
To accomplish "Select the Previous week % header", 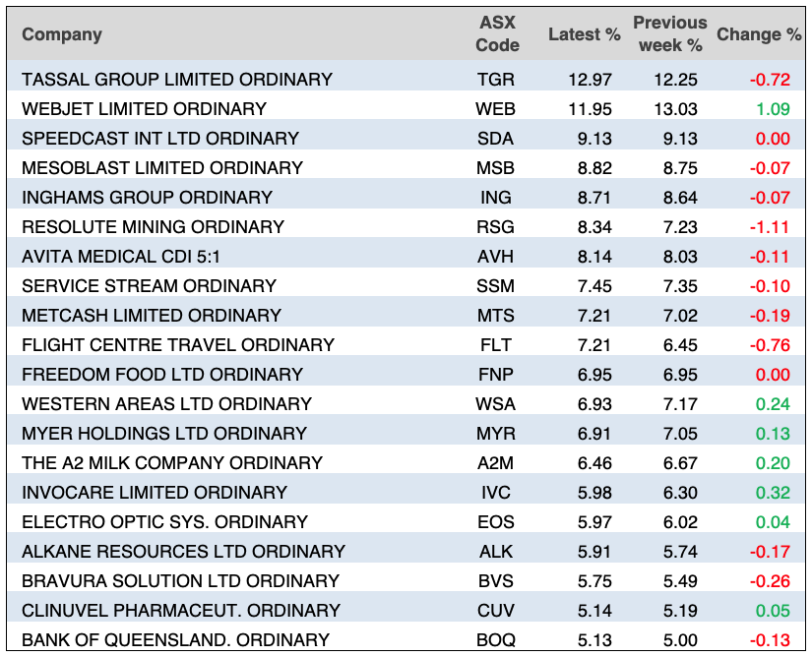I will tap(669, 34).
